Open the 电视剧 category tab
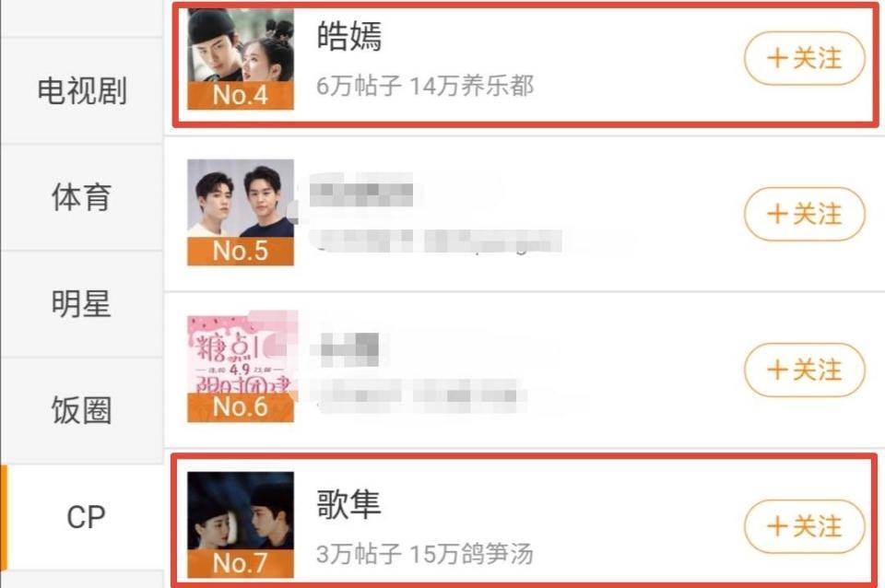Viewport: 885px width, 588px height. coord(82,91)
